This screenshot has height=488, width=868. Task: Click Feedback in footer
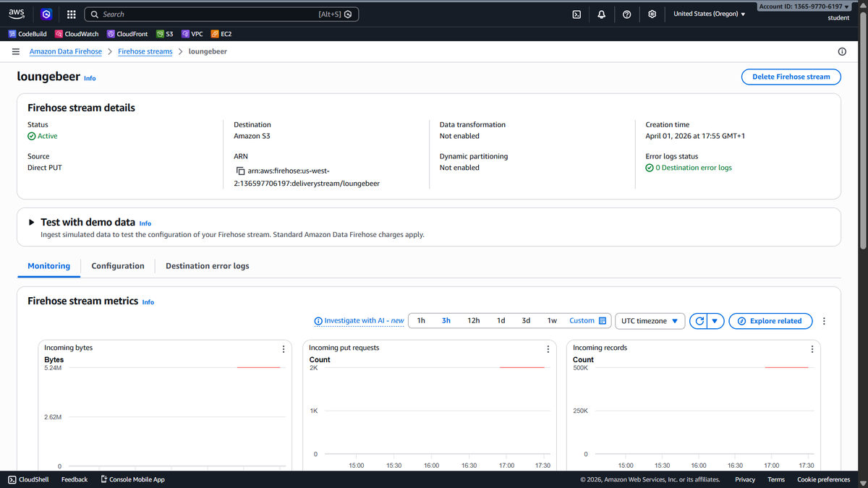point(75,479)
